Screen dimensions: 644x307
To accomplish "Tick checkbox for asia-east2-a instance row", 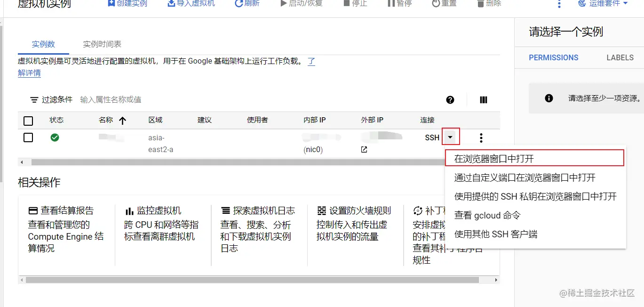I will point(28,137).
